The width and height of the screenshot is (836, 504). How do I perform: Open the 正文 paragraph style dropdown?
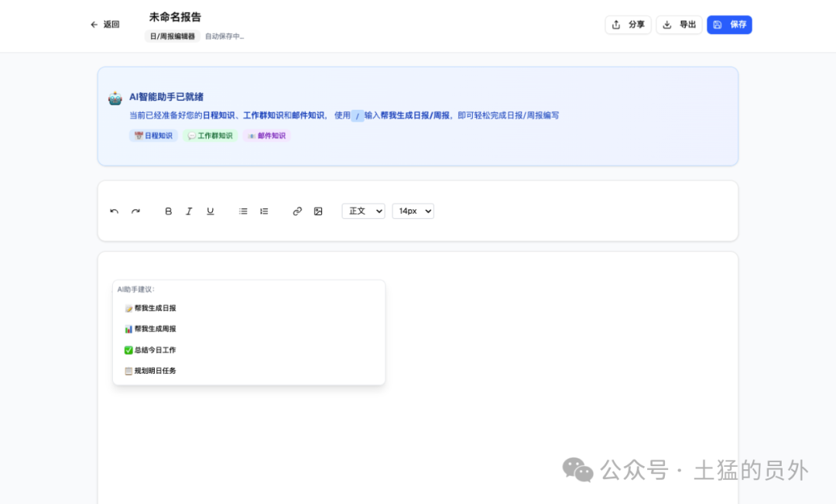point(363,211)
